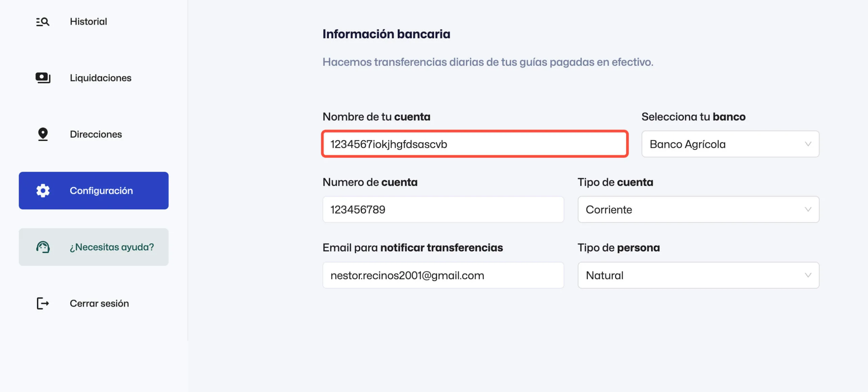Click the transfer notification email field
This screenshot has width=868, height=392.
click(443, 275)
